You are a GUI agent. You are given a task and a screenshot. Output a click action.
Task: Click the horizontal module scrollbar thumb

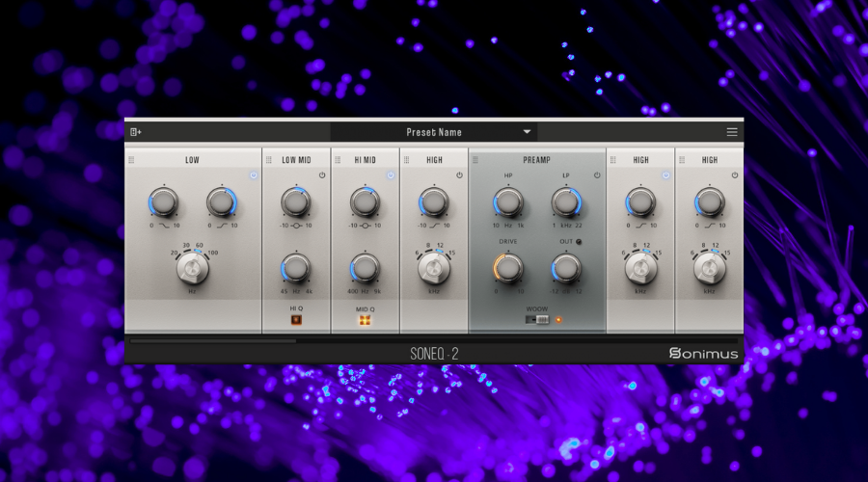pyautogui.click(x=213, y=341)
